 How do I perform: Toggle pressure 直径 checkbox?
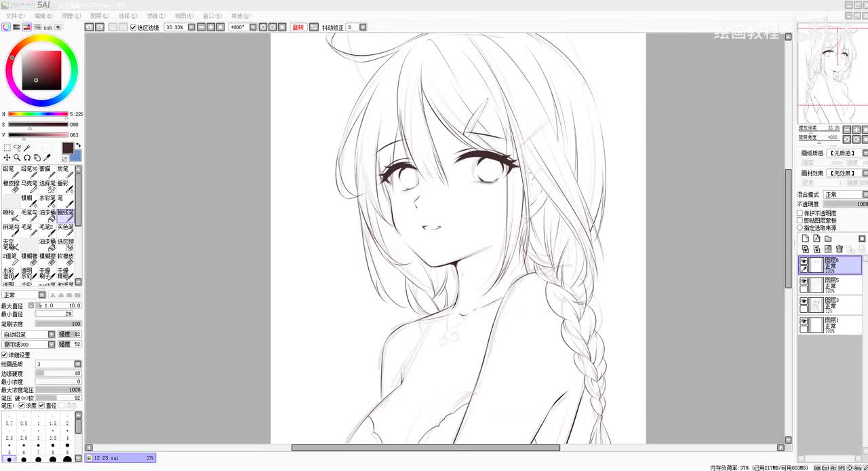click(41, 406)
